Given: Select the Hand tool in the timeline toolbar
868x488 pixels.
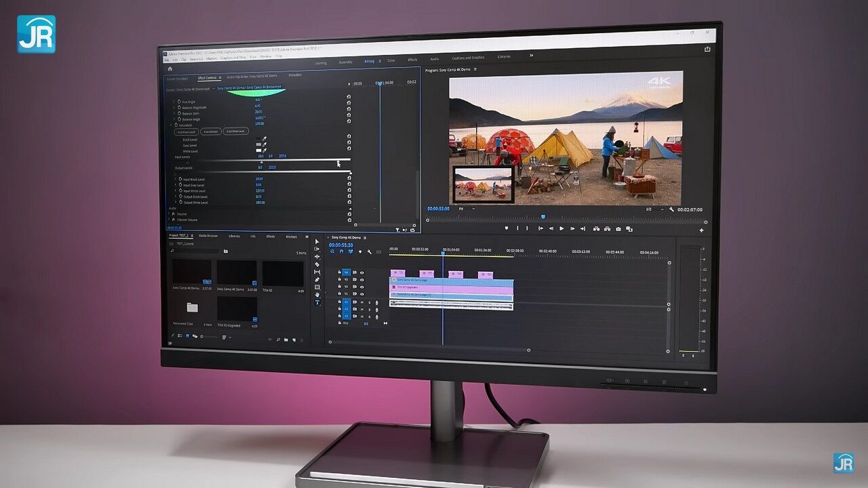Looking at the screenshot, I should coord(317,294).
